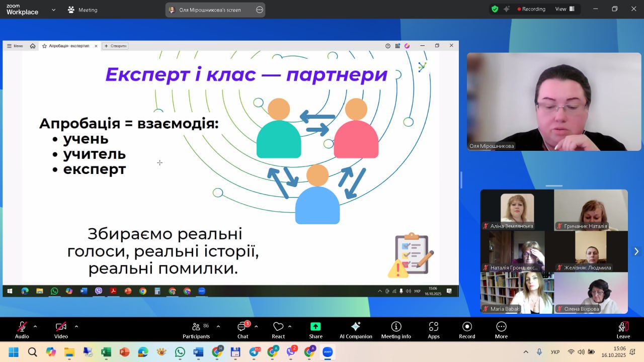Expand the Participants options arrow
The image size is (644, 362).
point(218,326)
